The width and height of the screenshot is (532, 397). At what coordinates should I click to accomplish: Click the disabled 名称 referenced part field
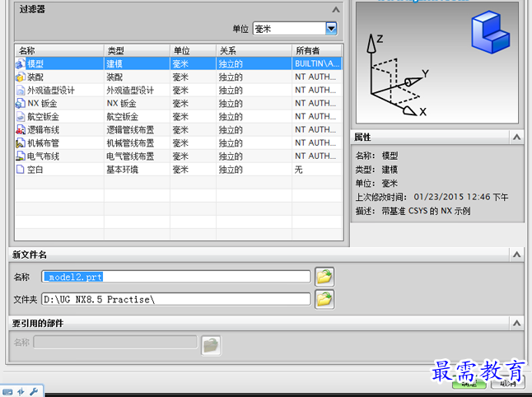(x=115, y=342)
